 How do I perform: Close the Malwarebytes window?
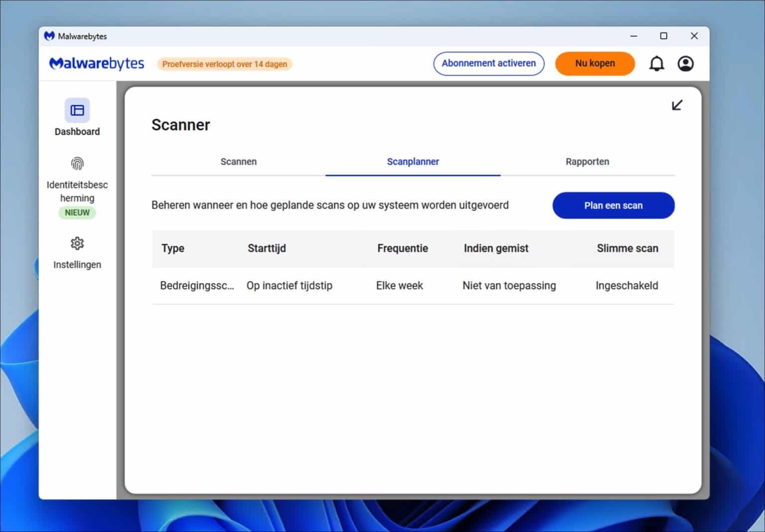pyautogui.click(x=694, y=36)
